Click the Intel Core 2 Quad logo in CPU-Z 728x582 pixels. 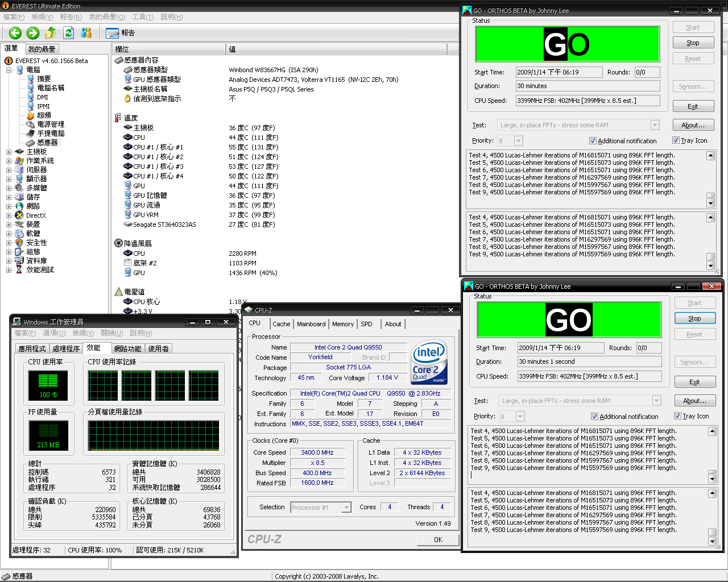429,362
